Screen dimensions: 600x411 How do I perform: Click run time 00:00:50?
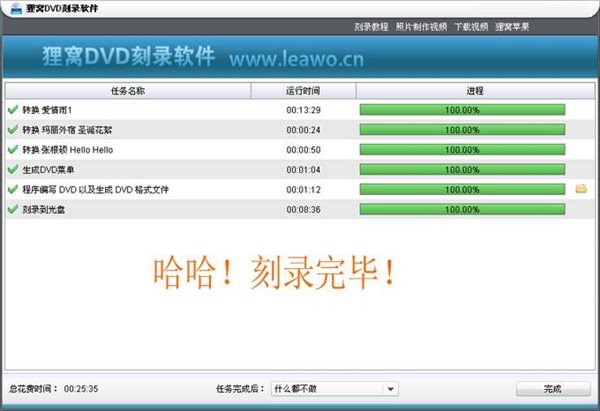(303, 150)
